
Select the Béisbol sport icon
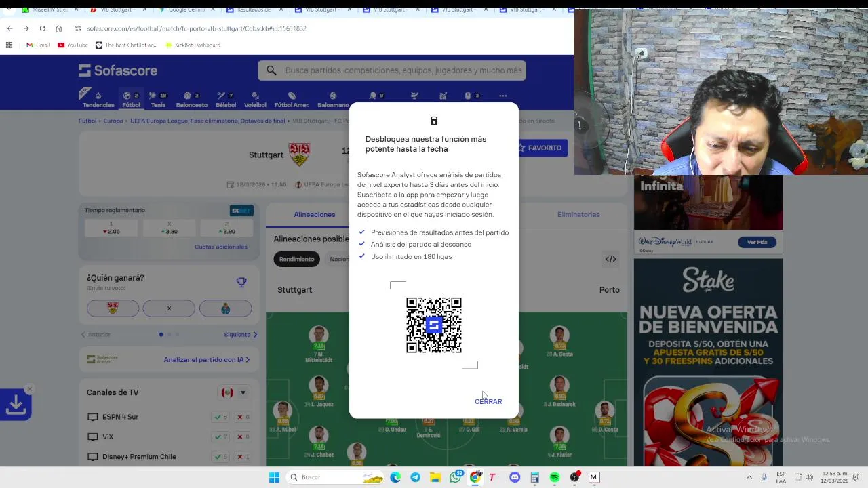[x=225, y=100]
